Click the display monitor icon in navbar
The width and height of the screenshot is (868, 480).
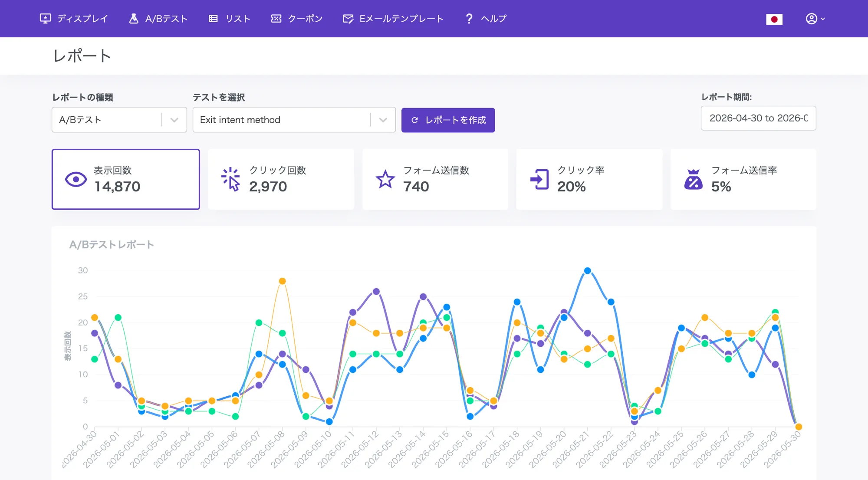pyautogui.click(x=45, y=19)
